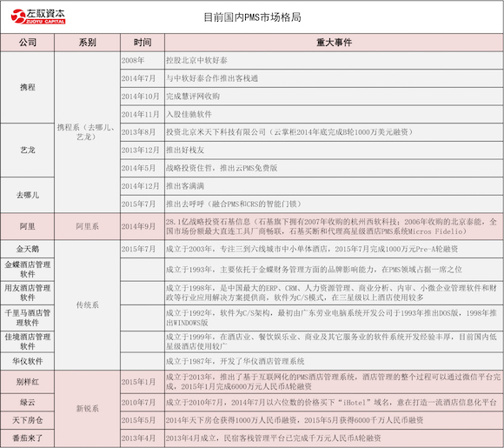Image resolution: width=504 pixels, height=448 pixels.
Task: Select the 2010年7月 date cell
Action: tap(143, 402)
